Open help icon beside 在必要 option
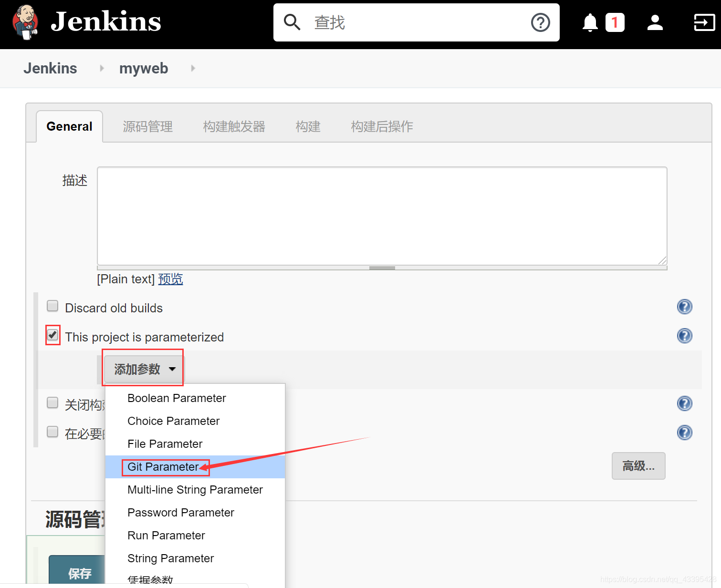Viewport: 721px width, 588px height. pyautogui.click(x=685, y=433)
